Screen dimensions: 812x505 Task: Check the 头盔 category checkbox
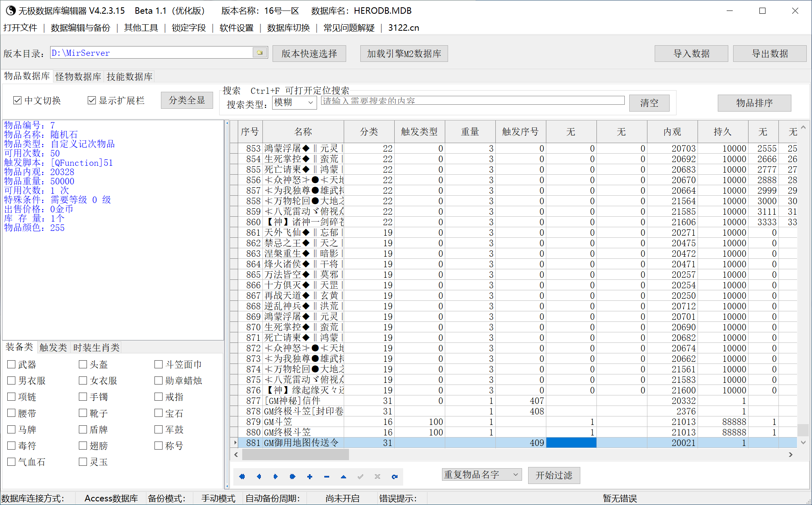(x=83, y=364)
